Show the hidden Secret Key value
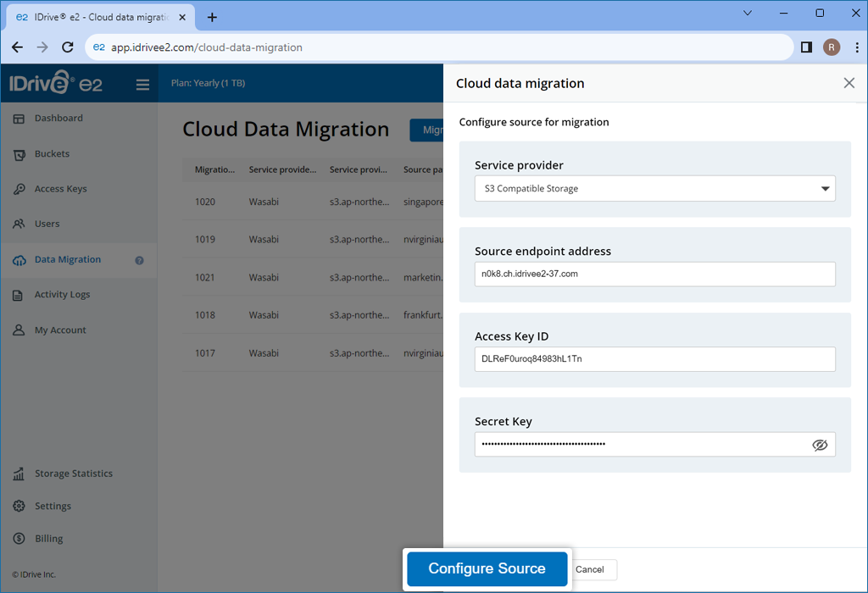The width and height of the screenshot is (868, 593). [820, 446]
